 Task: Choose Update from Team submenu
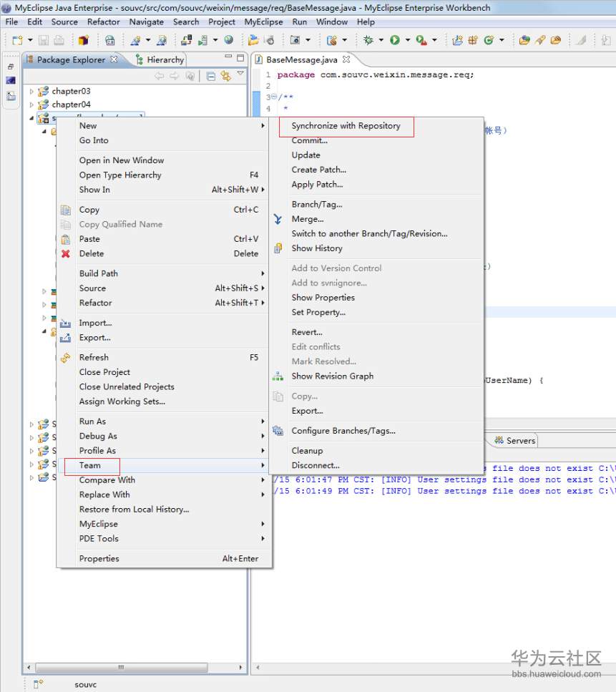(376, 155)
